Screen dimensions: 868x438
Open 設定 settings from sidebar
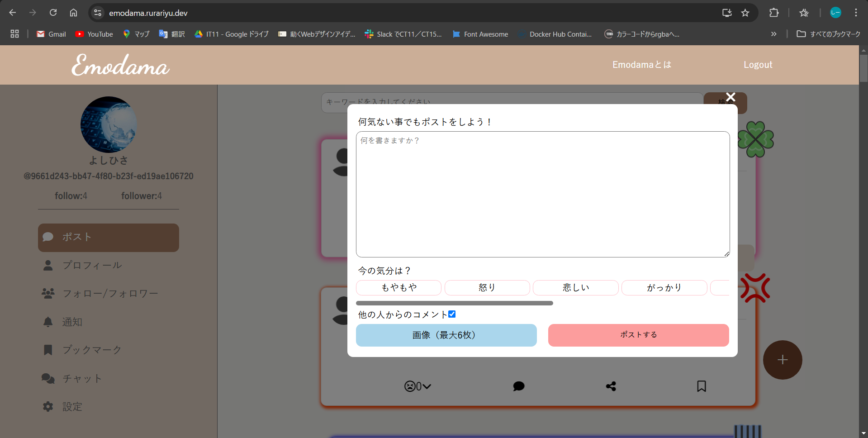pyautogui.click(x=72, y=406)
